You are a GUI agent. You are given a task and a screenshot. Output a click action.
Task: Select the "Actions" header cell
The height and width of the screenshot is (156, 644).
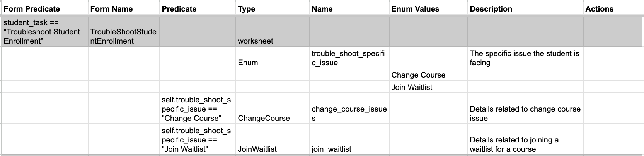tap(599, 9)
